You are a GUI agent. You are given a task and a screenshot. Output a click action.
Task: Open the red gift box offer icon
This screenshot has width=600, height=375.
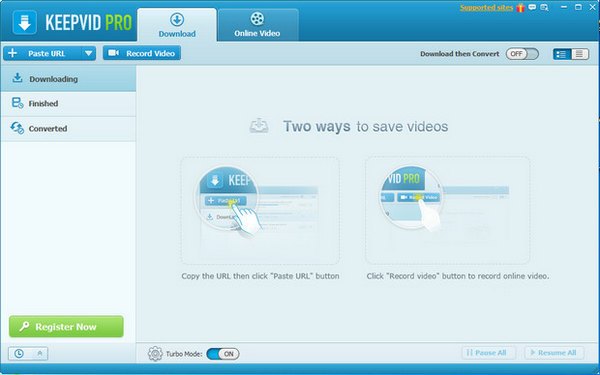(x=520, y=8)
